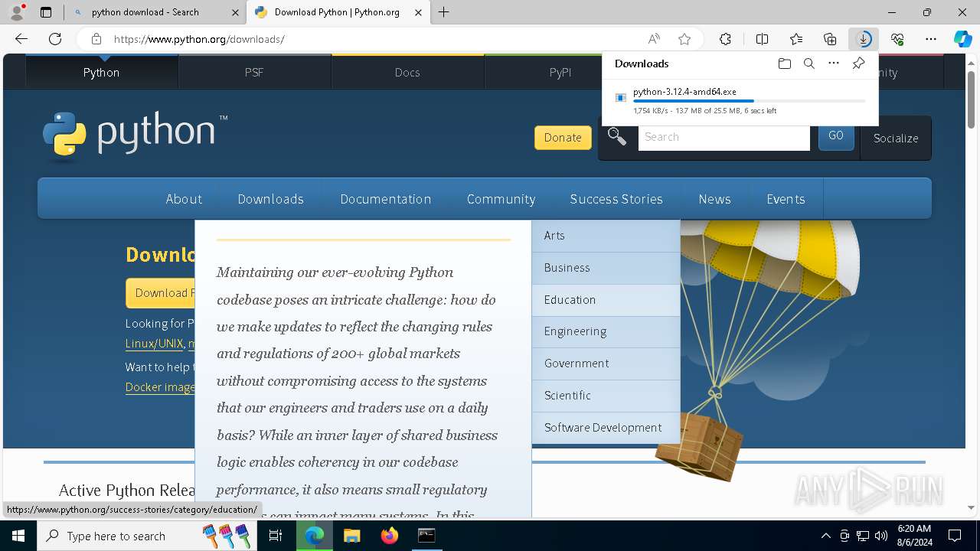Open Task View on taskbar

coord(276,536)
